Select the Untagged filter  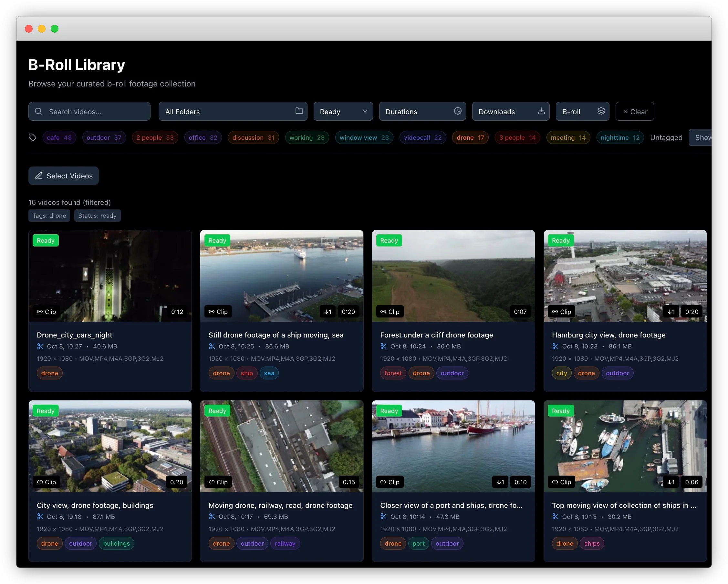[666, 137]
